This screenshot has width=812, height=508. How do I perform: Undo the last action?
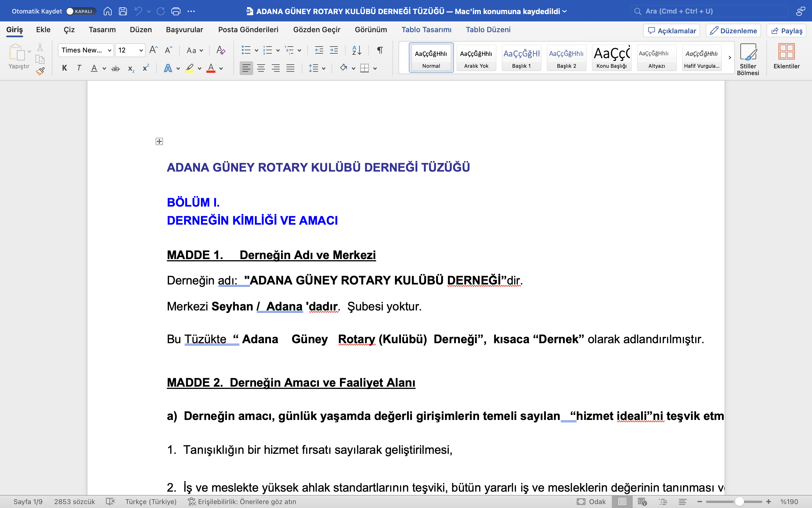click(138, 11)
